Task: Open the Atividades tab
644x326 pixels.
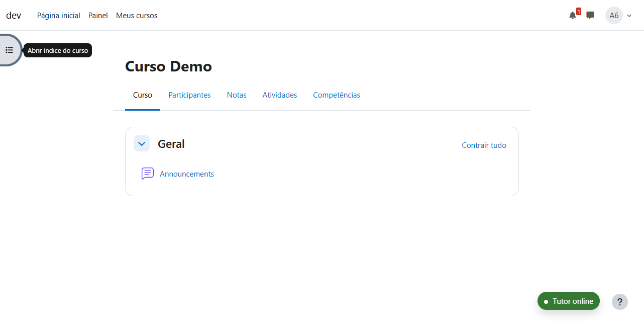Action: pyautogui.click(x=280, y=95)
